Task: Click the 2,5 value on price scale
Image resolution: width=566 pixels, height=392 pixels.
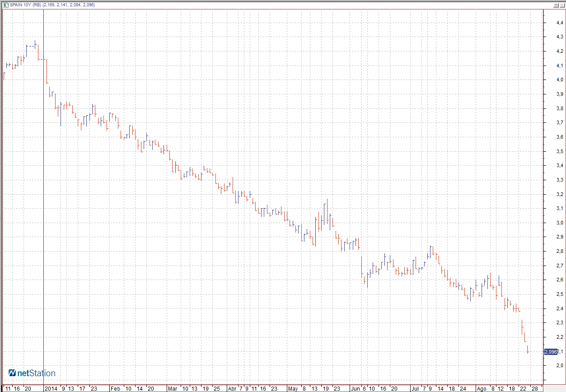Action: 560,294
